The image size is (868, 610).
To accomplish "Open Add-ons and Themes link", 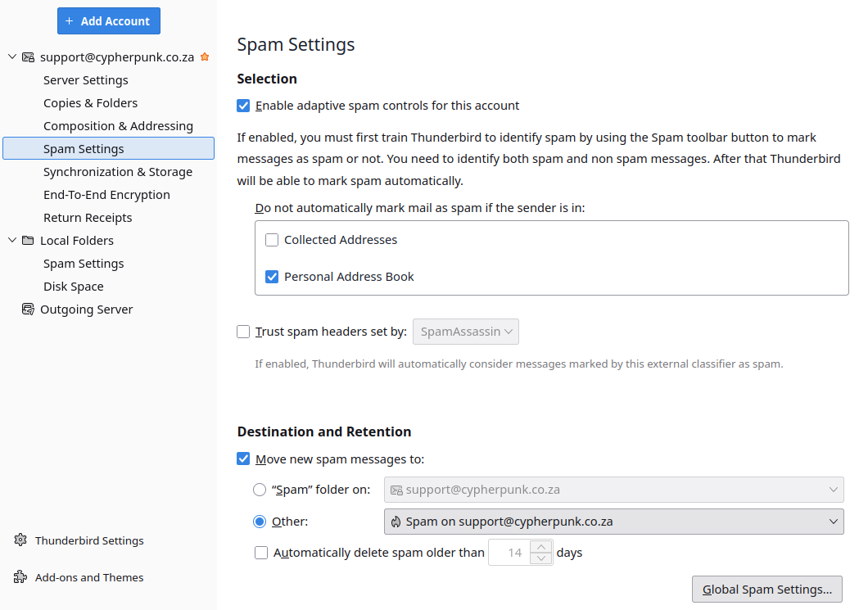I will pos(89,577).
